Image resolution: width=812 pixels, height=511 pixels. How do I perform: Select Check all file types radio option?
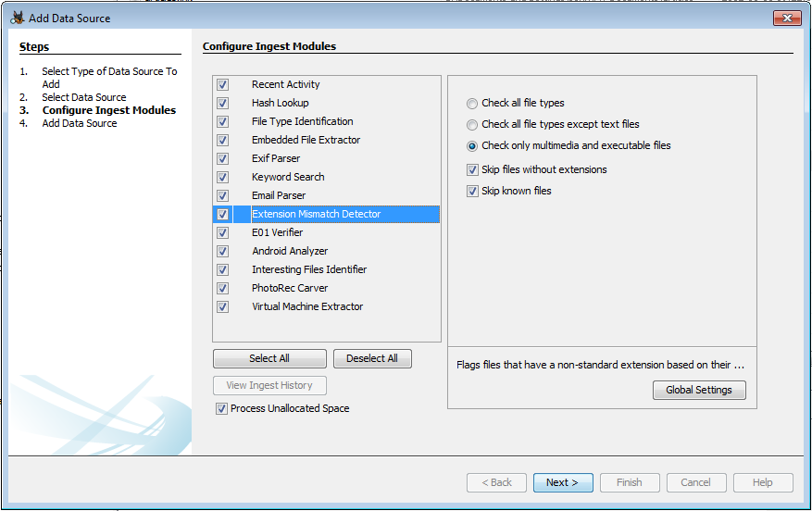473,104
